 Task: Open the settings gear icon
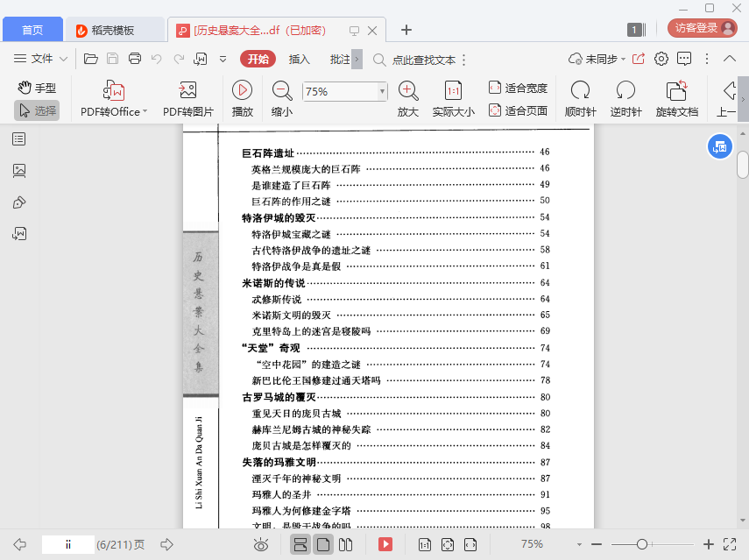click(x=661, y=59)
